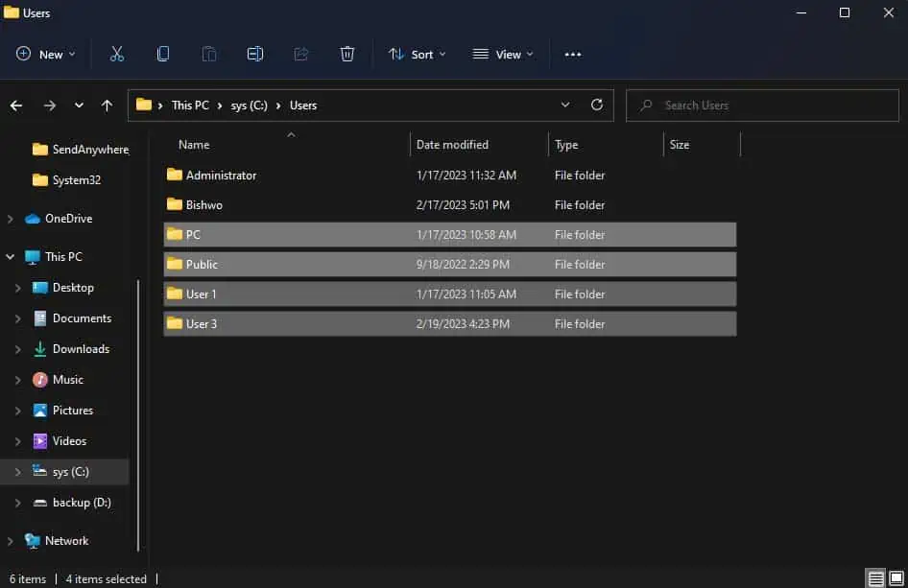Go up one folder level

[x=107, y=106]
